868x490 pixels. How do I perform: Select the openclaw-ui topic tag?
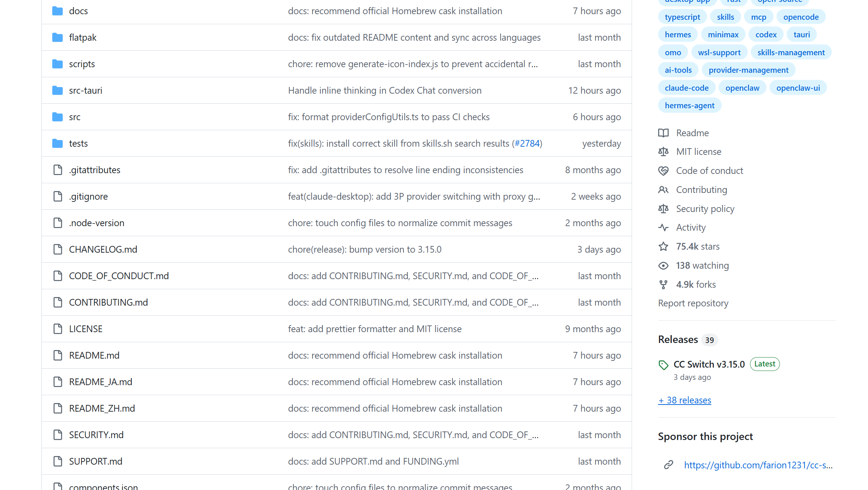coord(798,88)
